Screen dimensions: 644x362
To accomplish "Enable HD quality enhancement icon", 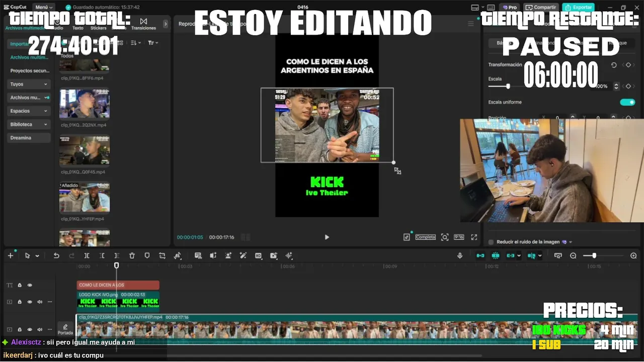I will (x=258, y=255).
